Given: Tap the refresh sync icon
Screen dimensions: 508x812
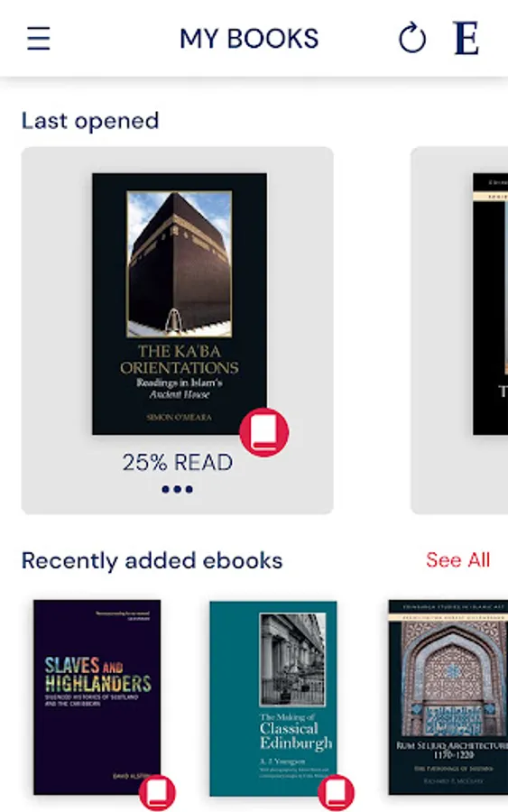Looking at the screenshot, I should (412, 38).
